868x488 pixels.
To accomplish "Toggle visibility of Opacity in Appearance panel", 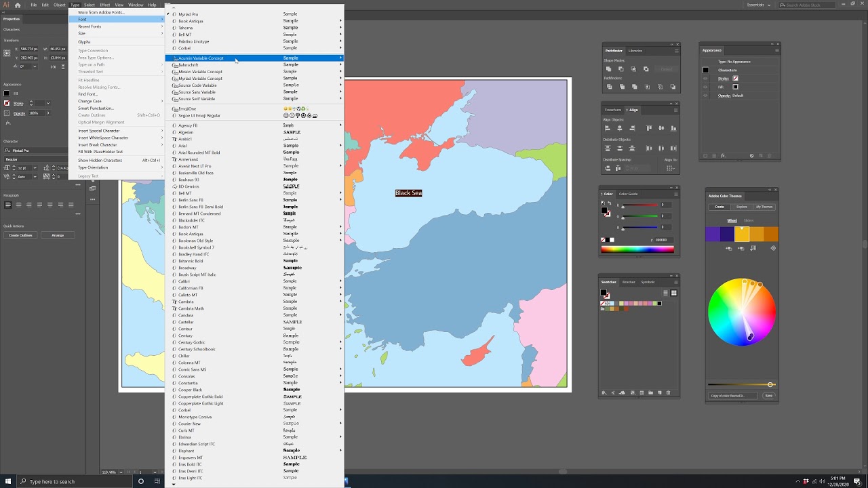I will click(705, 96).
